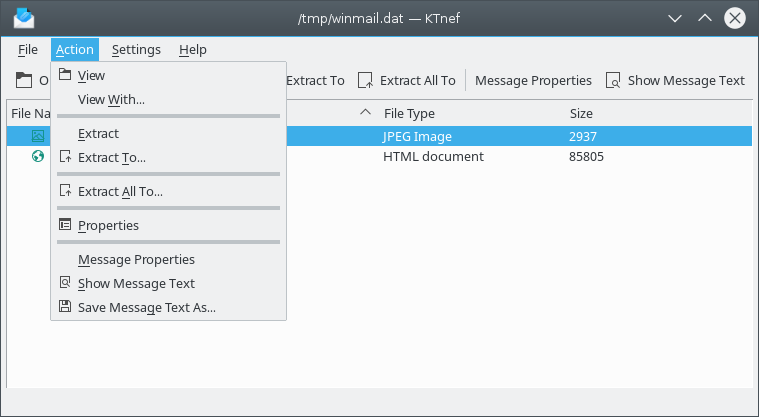Image resolution: width=759 pixels, height=417 pixels.
Task: Click the JPEG image file icon
Action: 38,136
